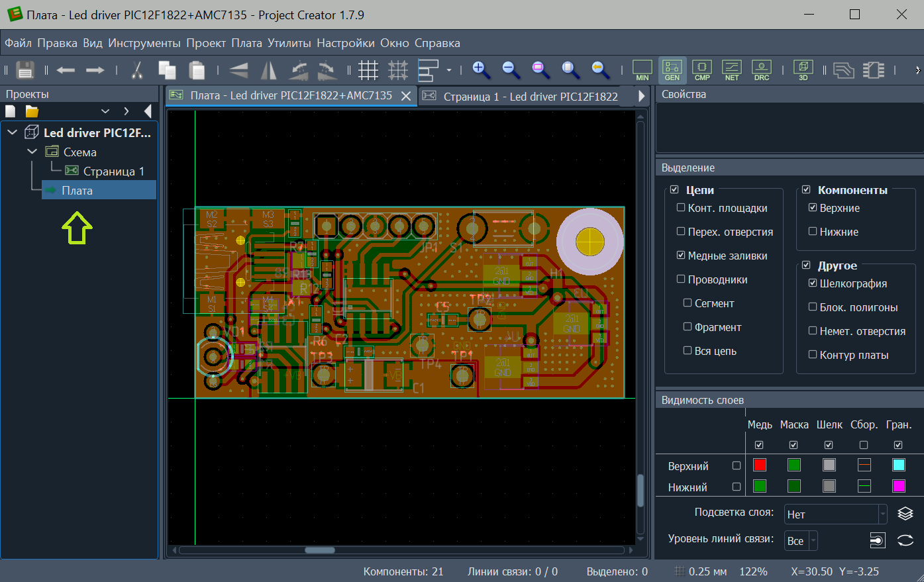Viewport: 924px width, 582px height.
Task: Click the new project blank page icon
Action: pyautogui.click(x=10, y=111)
